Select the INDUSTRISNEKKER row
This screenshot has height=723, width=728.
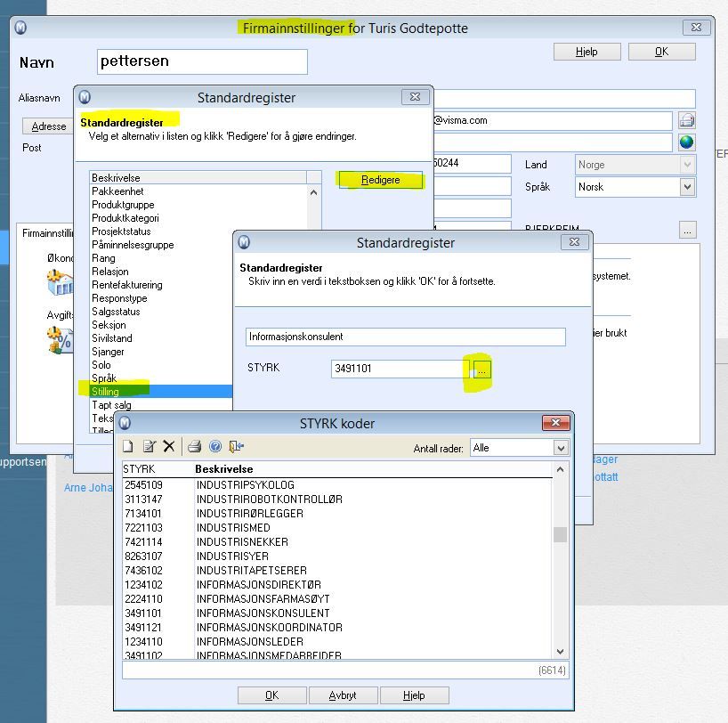tap(337, 542)
